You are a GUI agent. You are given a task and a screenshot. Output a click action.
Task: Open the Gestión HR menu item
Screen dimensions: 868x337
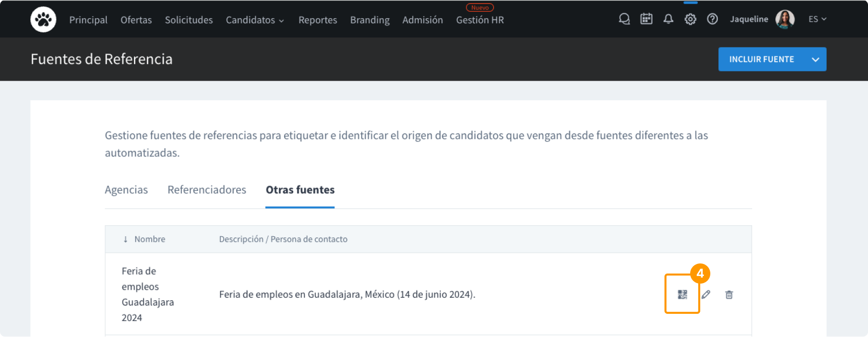click(x=480, y=20)
